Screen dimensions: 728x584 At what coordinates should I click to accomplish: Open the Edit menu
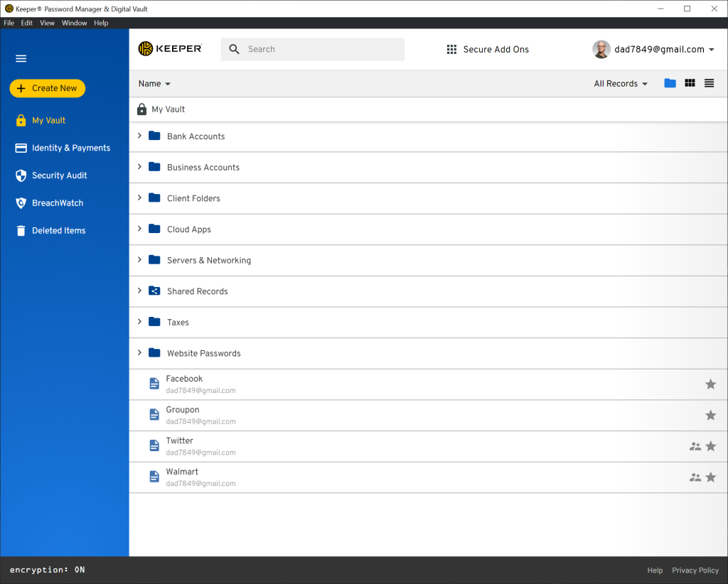point(26,23)
